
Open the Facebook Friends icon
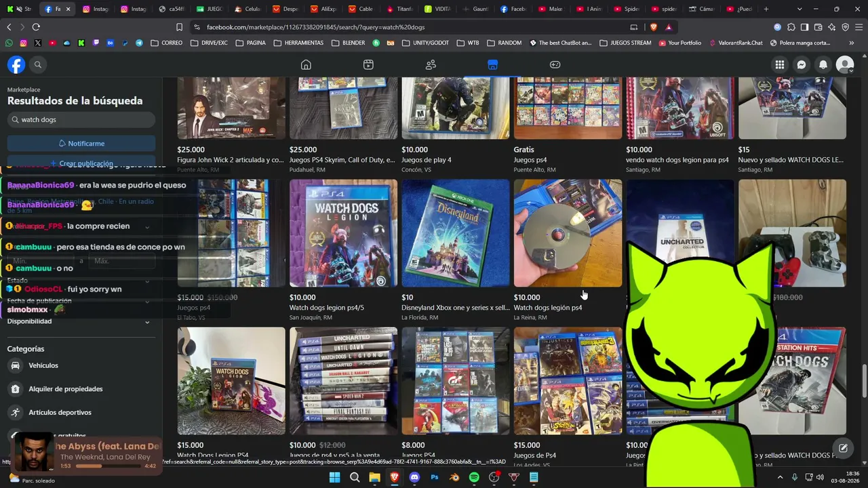[431, 64]
